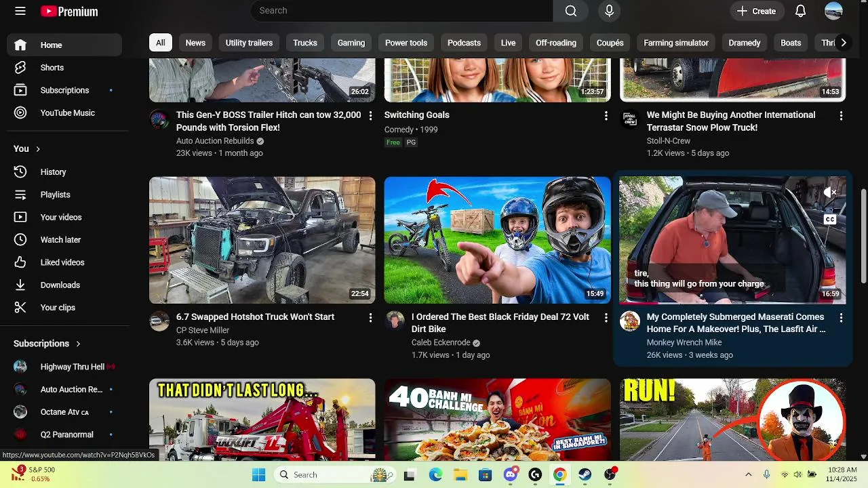Open options menu for Terrastar Snow Plow video
The width and height of the screenshot is (868, 488).
point(841,116)
